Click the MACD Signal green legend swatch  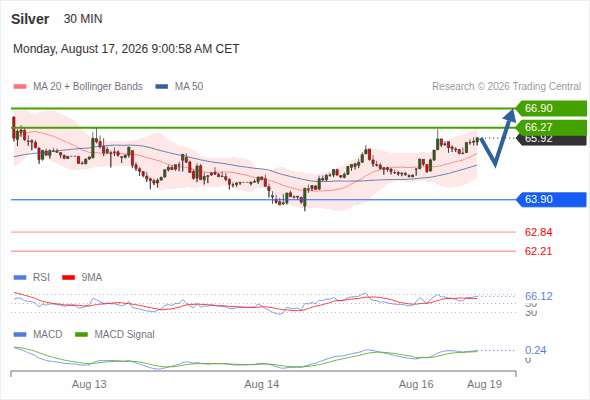point(81,335)
